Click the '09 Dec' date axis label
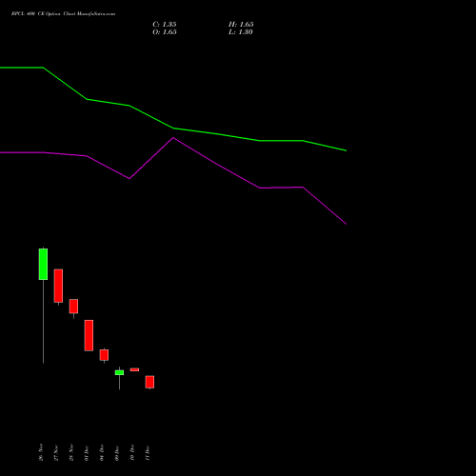Screen dimensions: 476x476 (x=117, y=453)
